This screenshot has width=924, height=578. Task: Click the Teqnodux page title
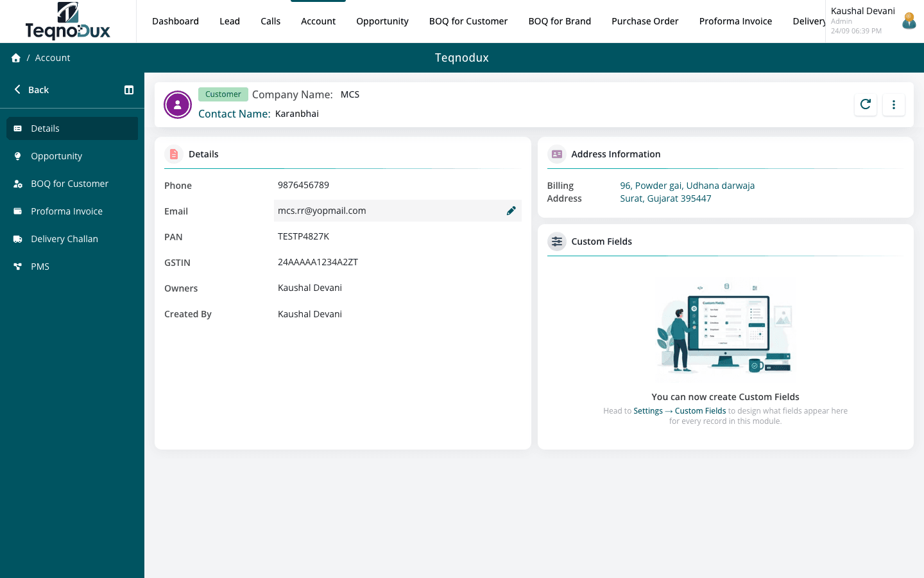[x=462, y=58]
